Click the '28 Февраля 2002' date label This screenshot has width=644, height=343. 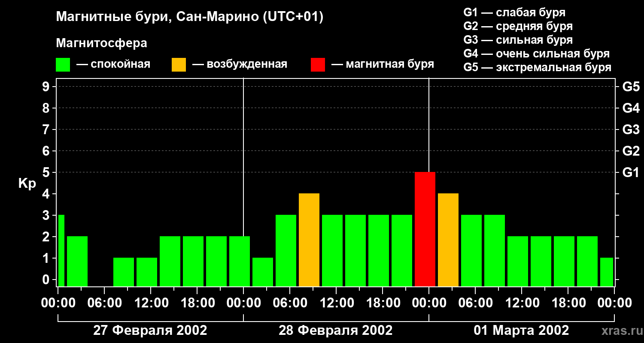[336, 331]
